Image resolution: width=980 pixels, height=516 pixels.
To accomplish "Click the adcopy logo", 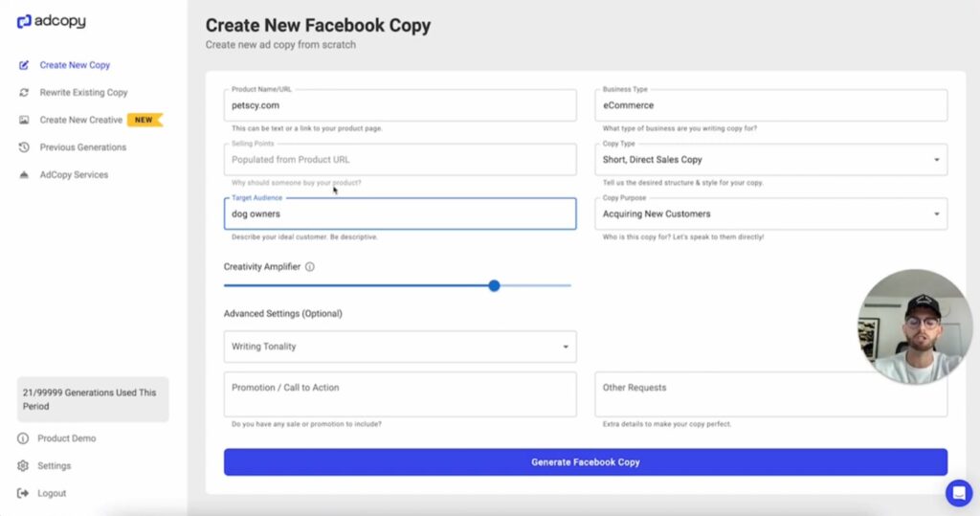I will [x=52, y=21].
